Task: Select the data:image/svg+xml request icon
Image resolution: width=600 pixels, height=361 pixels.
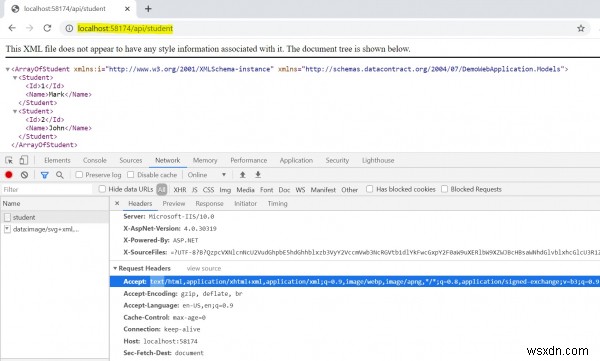Action: click(x=7, y=229)
